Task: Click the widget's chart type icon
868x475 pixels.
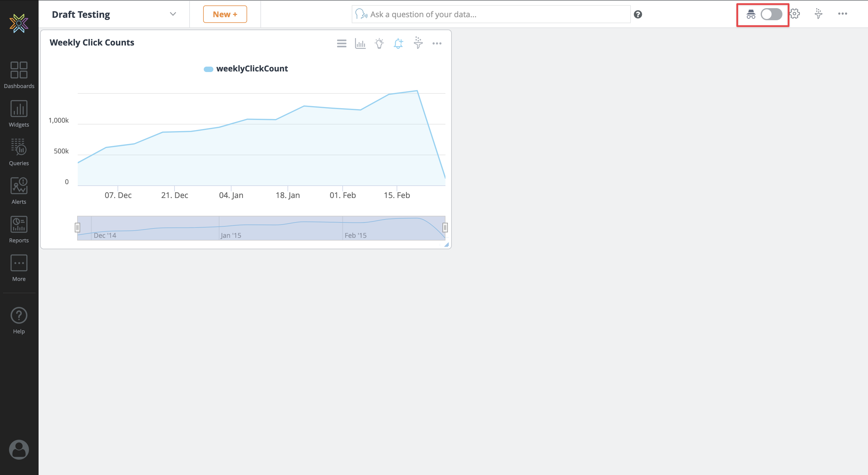Action: [x=360, y=43]
